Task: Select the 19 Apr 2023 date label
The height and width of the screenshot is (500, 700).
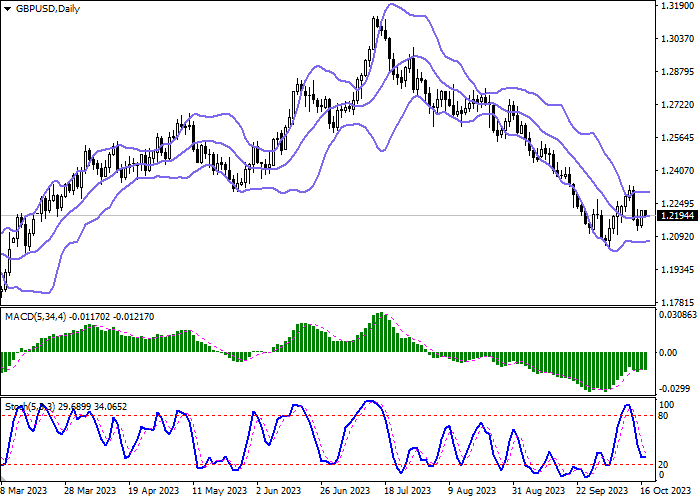Action: pyautogui.click(x=146, y=492)
